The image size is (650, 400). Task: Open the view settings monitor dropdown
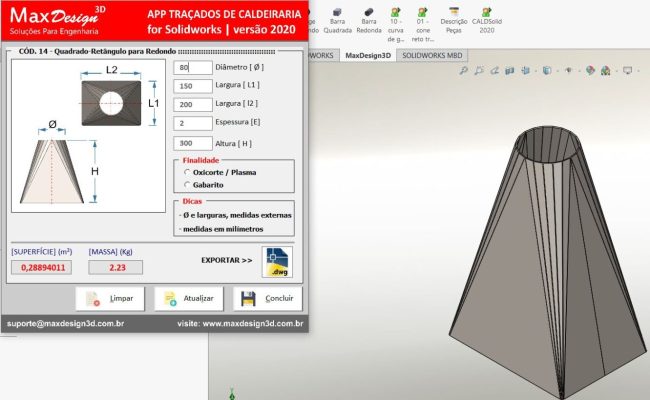[641, 71]
